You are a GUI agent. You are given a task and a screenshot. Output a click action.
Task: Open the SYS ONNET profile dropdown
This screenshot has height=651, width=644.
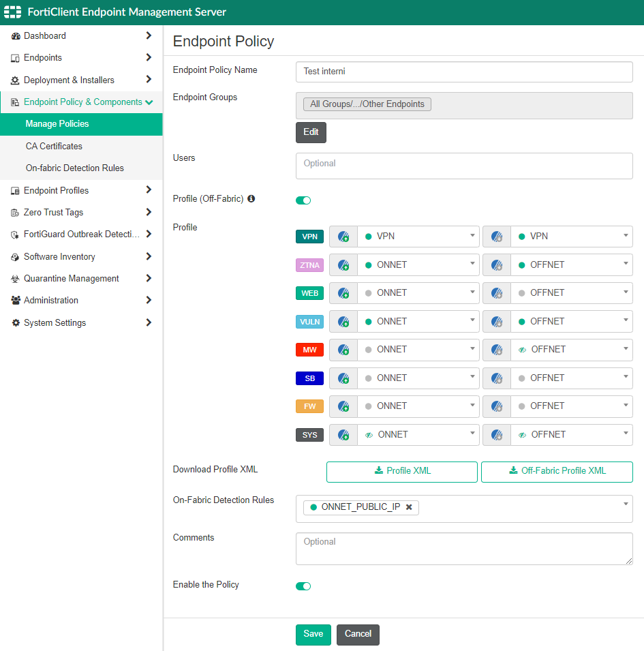(x=418, y=435)
